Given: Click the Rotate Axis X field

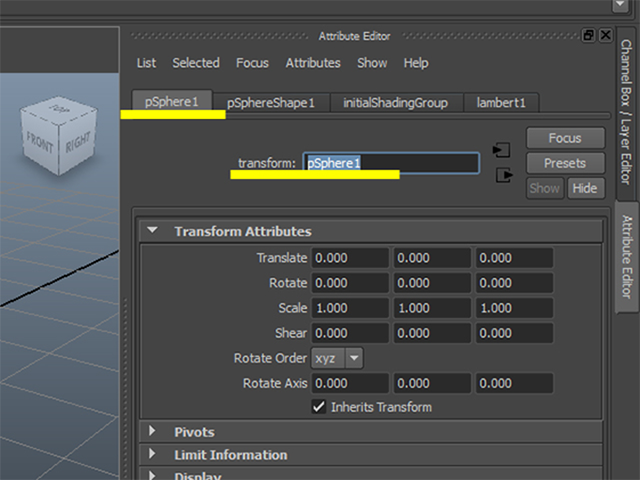Looking at the screenshot, I should pos(350,383).
